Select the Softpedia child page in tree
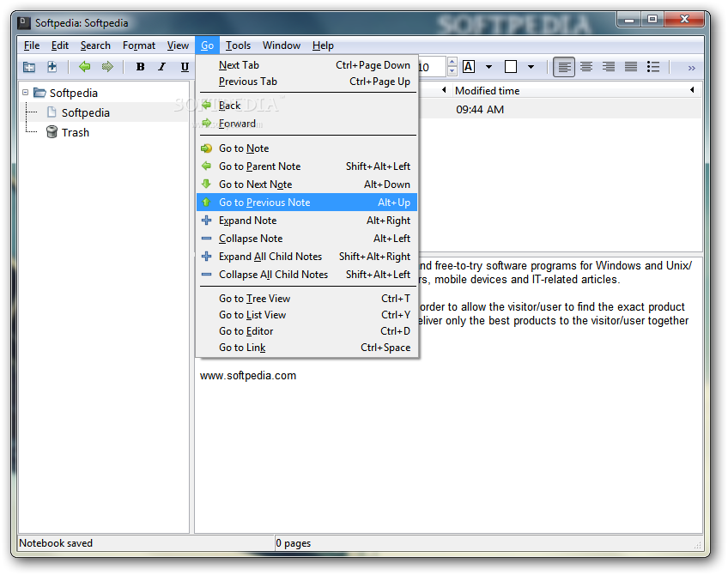Viewport: 728px width, 575px height. pyautogui.click(x=78, y=112)
